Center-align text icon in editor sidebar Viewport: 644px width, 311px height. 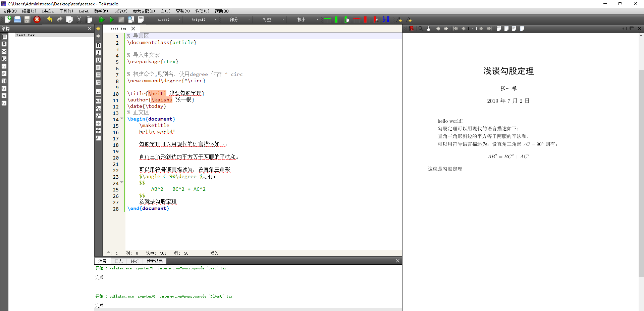(98, 75)
